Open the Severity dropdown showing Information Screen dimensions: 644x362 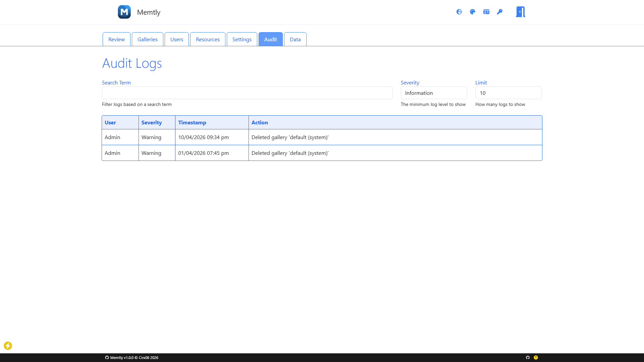pos(434,93)
